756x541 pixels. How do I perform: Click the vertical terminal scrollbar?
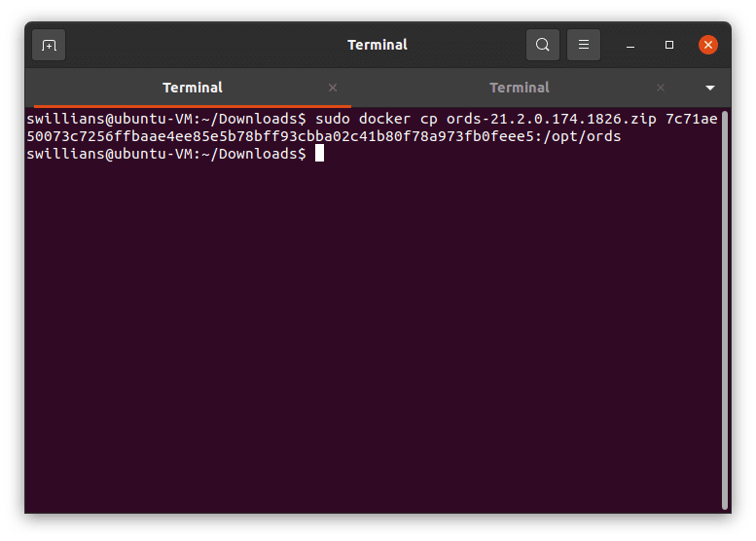coord(725,309)
